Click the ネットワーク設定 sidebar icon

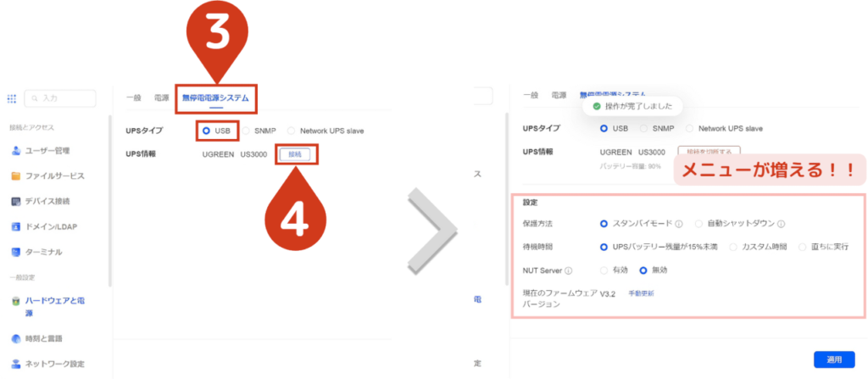(x=16, y=365)
